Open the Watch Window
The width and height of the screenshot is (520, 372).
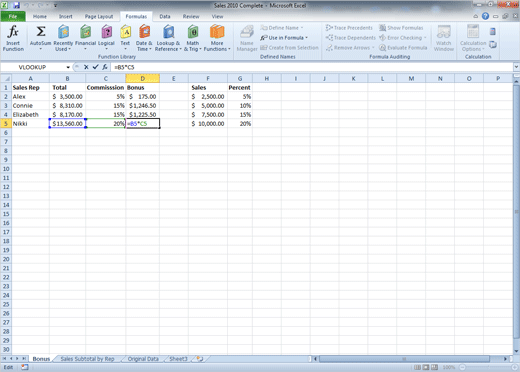tap(444, 38)
